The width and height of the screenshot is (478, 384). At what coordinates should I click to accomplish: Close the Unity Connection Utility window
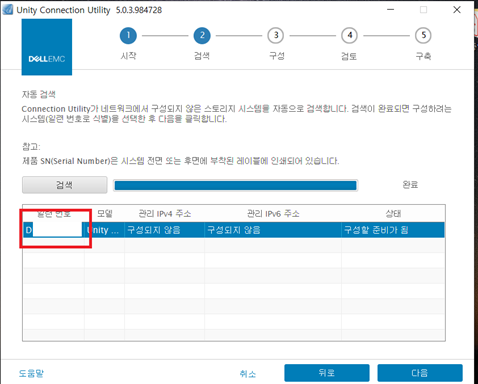[x=457, y=10]
